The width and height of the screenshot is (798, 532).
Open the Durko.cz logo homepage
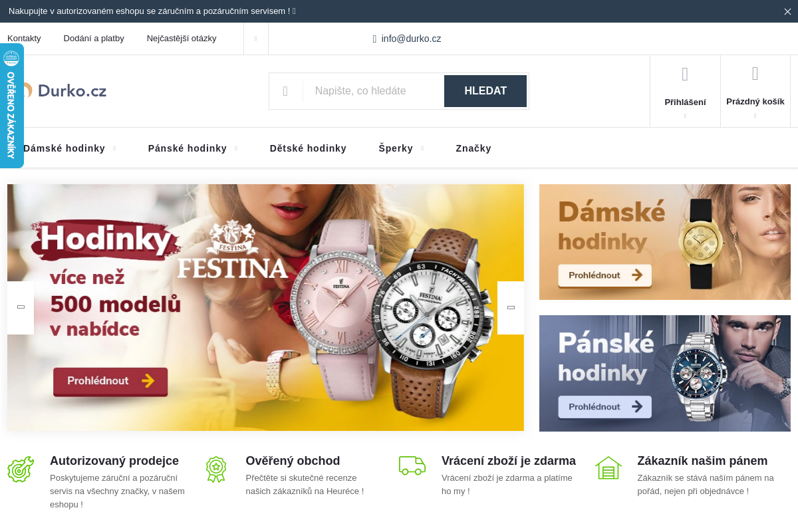(64, 91)
